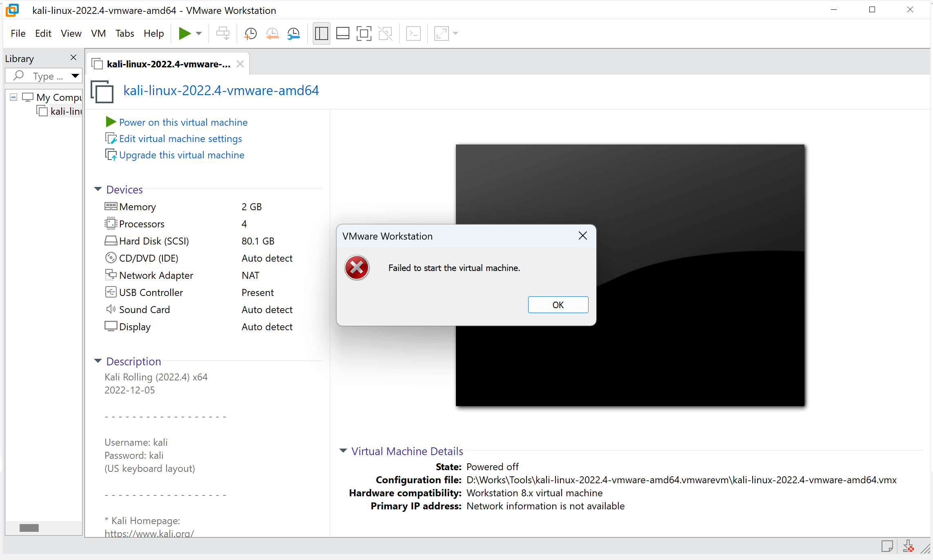
Task: Collapse the Virtual Machine Details section
Action: (x=343, y=451)
